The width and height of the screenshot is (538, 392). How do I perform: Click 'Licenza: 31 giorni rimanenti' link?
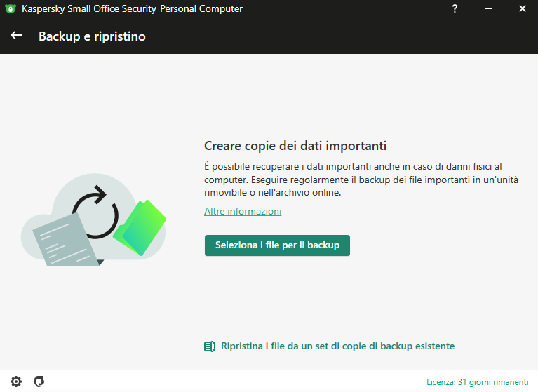[477, 382]
